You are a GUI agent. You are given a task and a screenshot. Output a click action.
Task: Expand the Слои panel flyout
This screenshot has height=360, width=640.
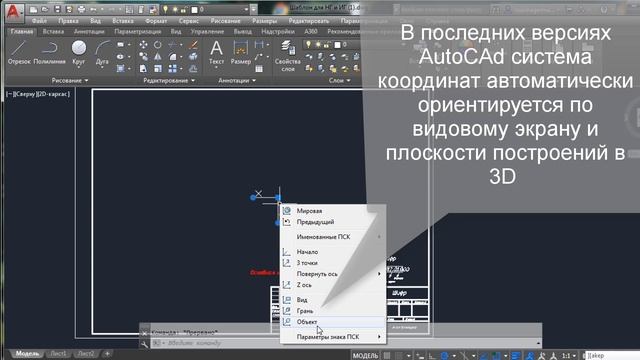[340, 80]
